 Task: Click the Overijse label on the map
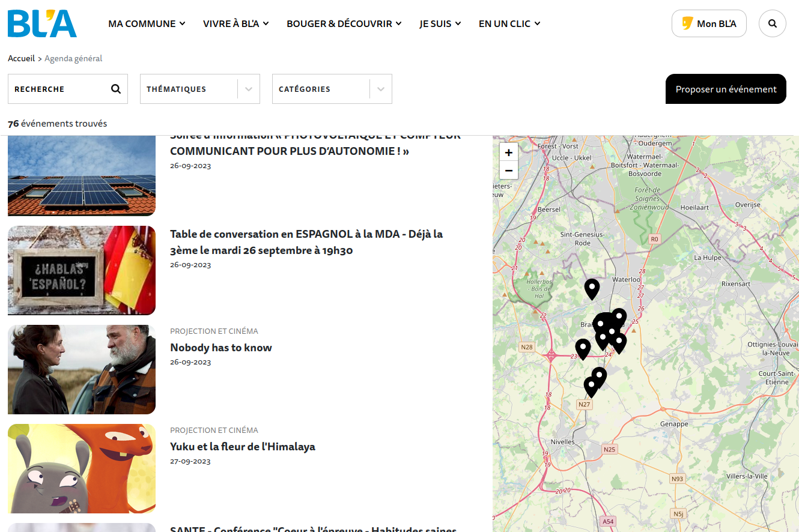pyautogui.click(x=748, y=205)
